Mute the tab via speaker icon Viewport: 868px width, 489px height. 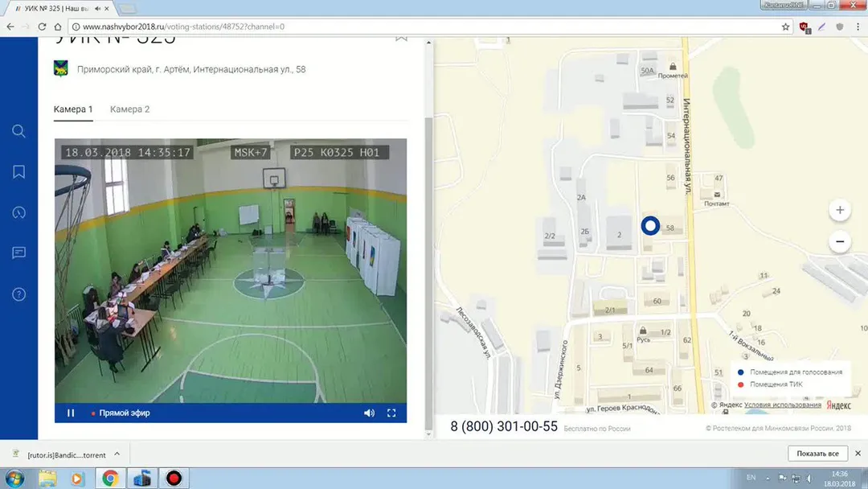98,9
